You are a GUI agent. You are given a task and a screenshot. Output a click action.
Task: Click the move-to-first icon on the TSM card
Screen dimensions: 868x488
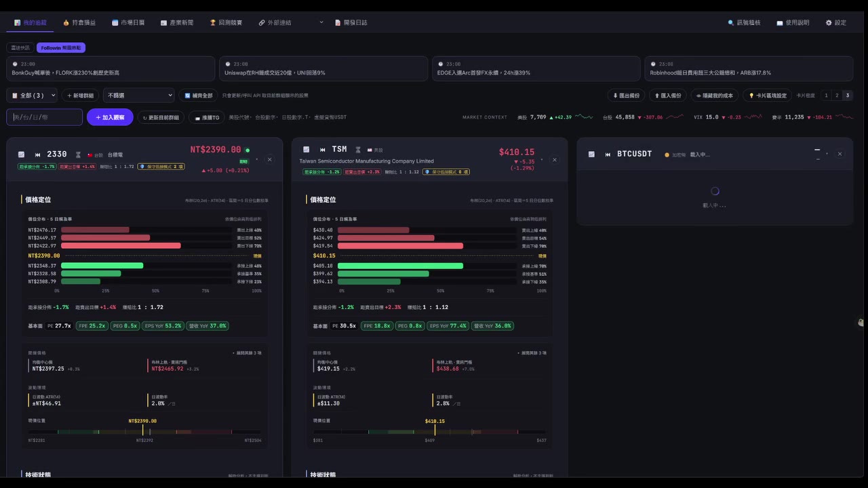click(x=323, y=149)
